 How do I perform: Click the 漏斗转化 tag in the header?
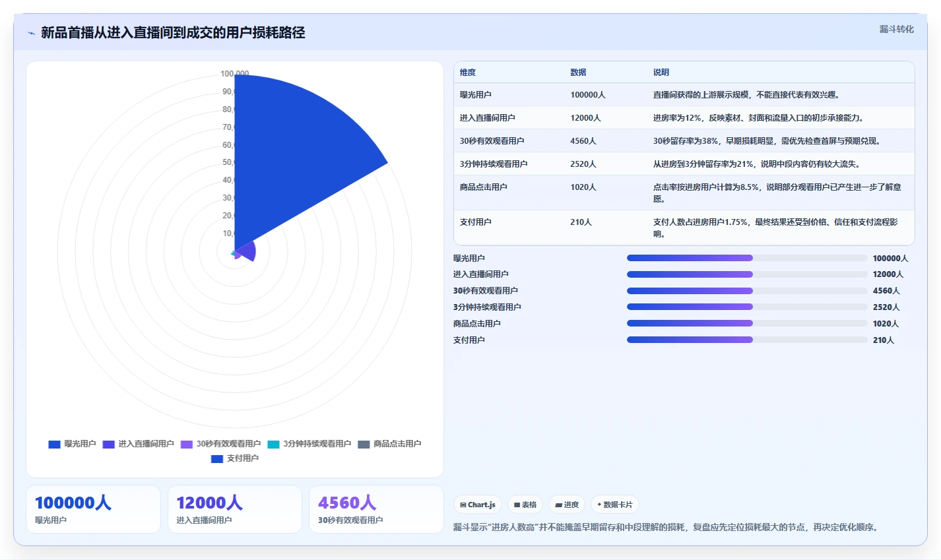pyautogui.click(x=896, y=30)
